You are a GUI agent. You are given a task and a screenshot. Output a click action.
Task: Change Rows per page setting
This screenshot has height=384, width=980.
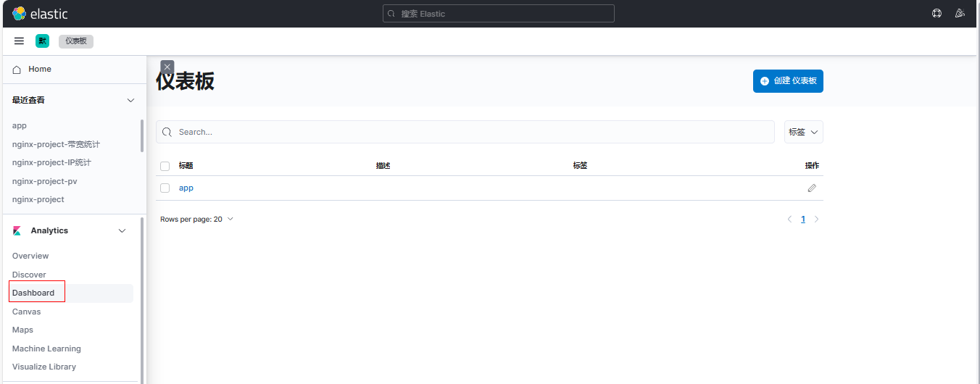(x=196, y=219)
